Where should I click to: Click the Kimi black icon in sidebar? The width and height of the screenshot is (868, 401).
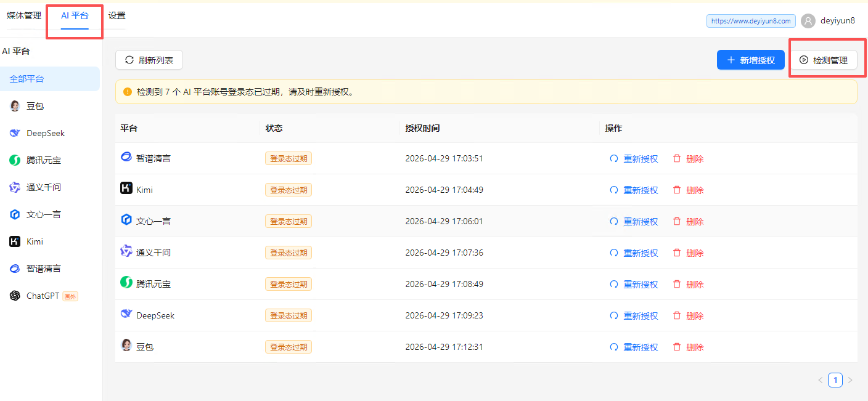15,241
